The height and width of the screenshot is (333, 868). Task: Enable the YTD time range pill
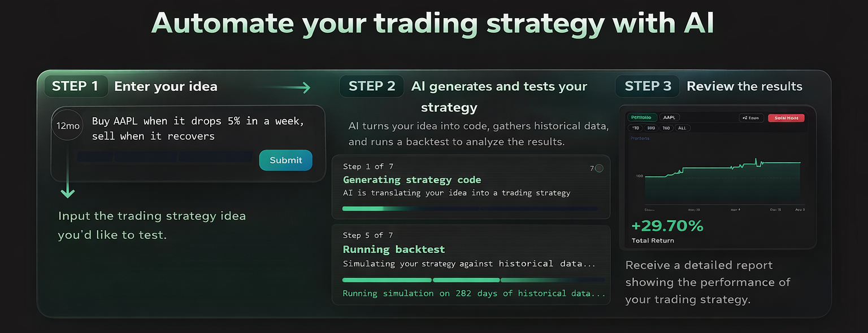pyautogui.click(x=636, y=128)
